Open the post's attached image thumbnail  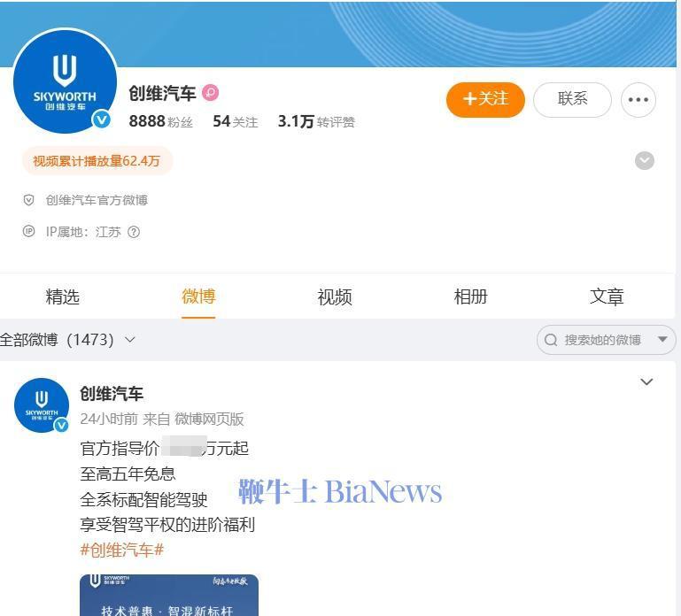pyautogui.click(x=169, y=595)
